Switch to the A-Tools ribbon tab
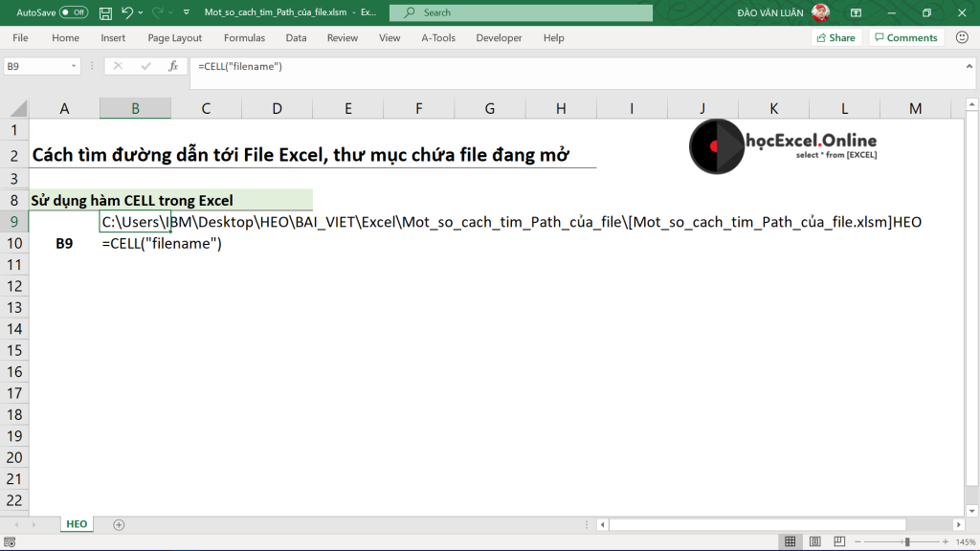The width and height of the screenshot is (980, 551). (440, 38)
